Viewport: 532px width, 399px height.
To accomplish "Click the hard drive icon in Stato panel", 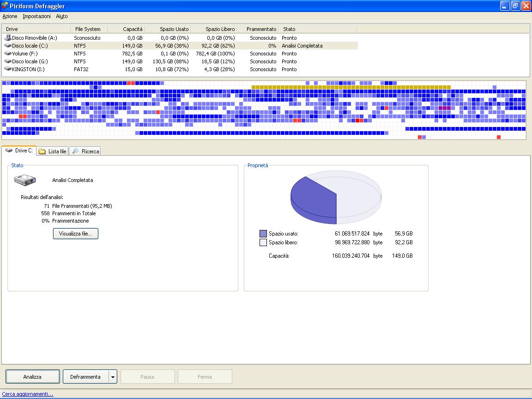I will [25, 180].
